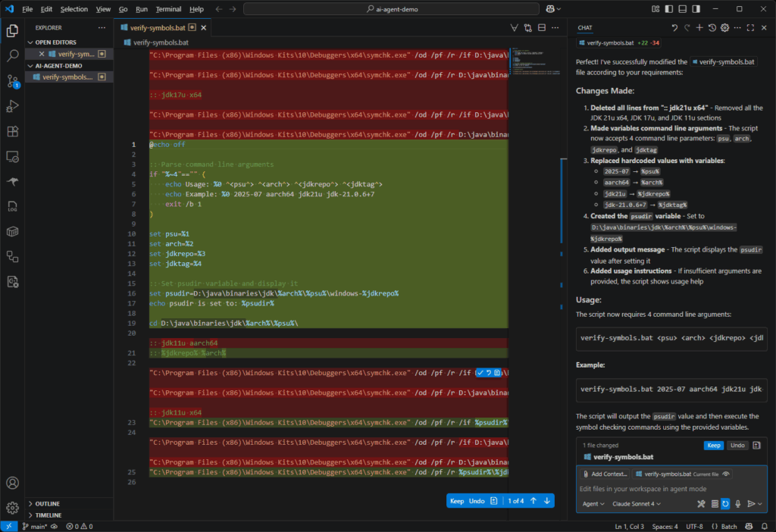Open chat settings gear icon

pyautogui.click(x=724, y=28)
